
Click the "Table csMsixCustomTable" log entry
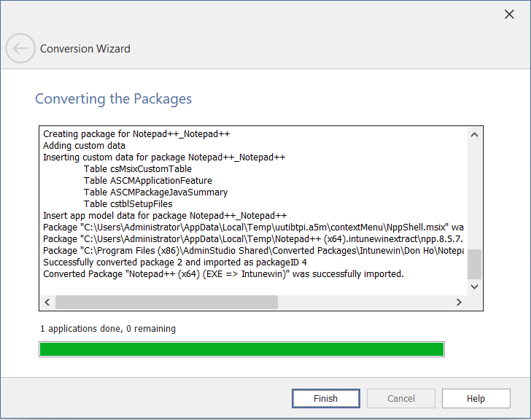coord(138,169)
